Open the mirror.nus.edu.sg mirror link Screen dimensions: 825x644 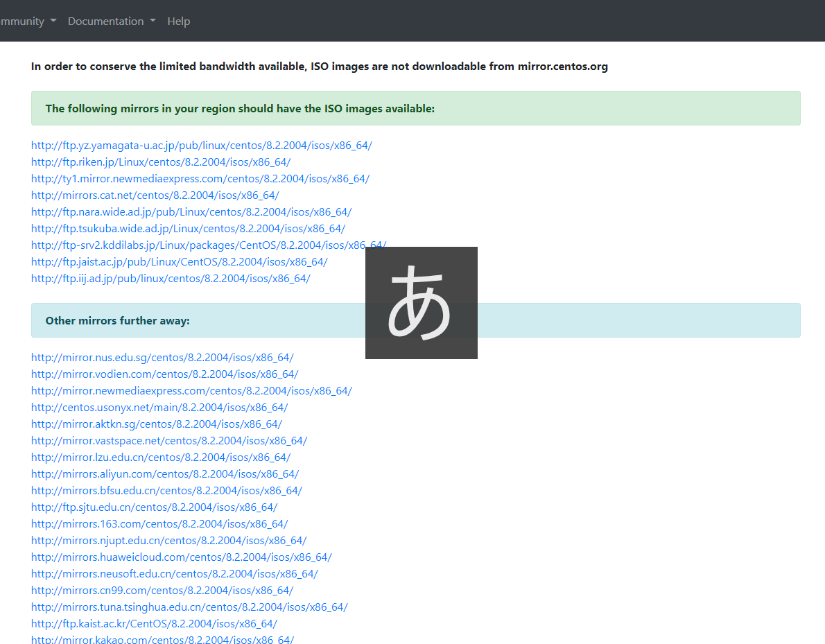[x=162, y=358]
